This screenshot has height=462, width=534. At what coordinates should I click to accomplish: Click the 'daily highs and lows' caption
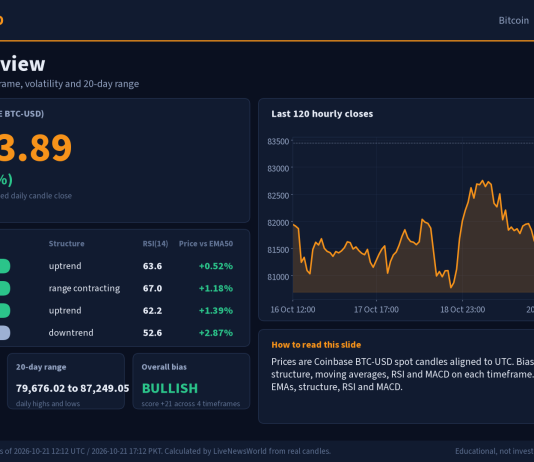click(48, 404)
